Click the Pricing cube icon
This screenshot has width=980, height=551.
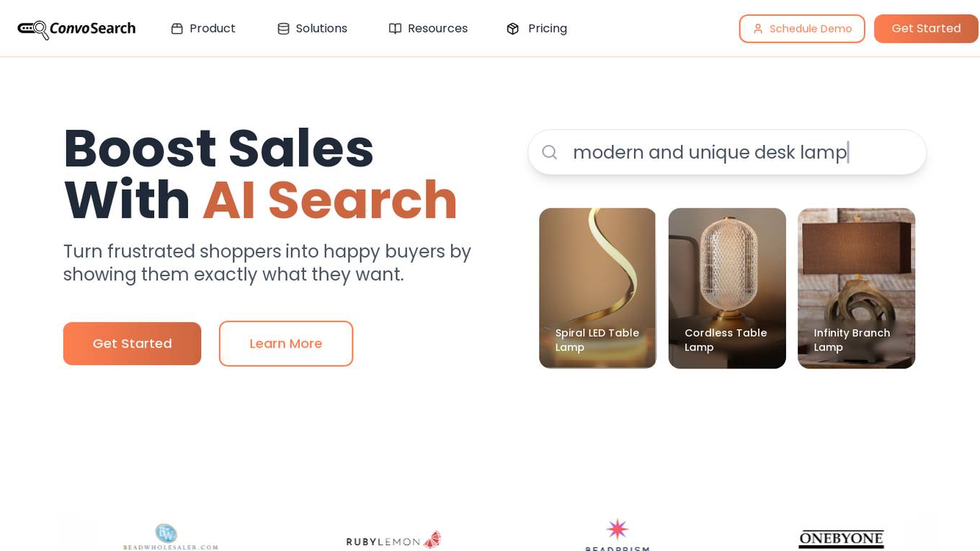513,29
